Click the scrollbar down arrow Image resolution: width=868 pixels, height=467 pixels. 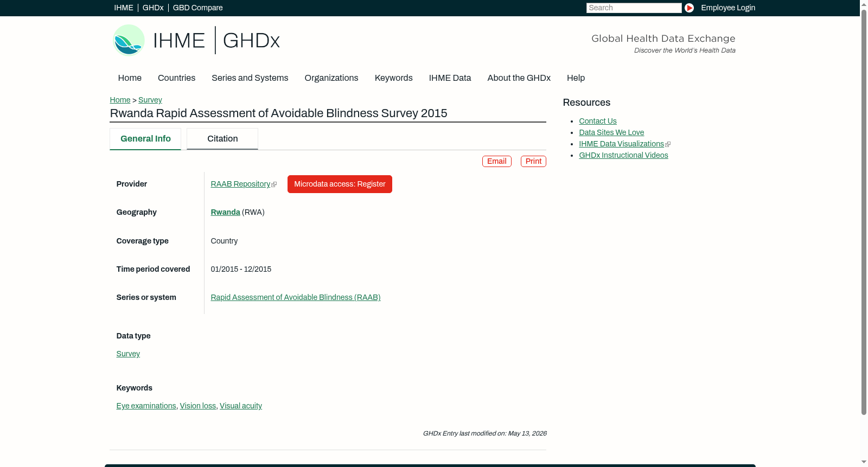[x=864, y=463]
